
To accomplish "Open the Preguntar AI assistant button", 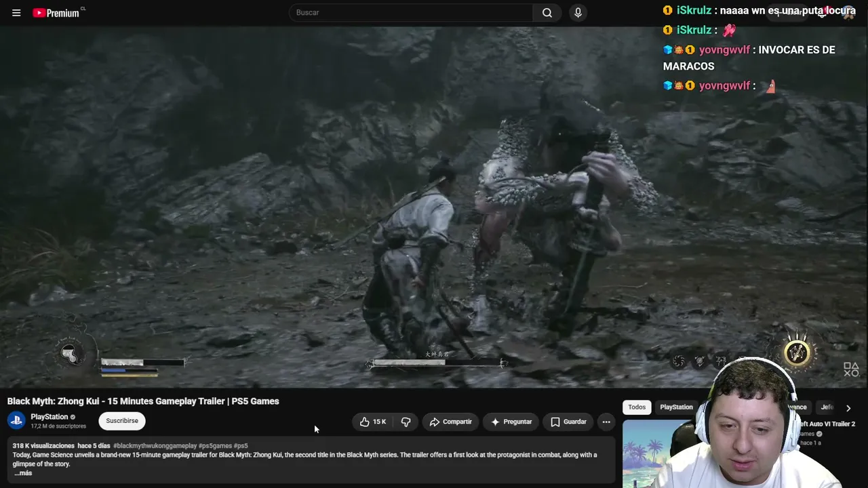I will point(511,422).
